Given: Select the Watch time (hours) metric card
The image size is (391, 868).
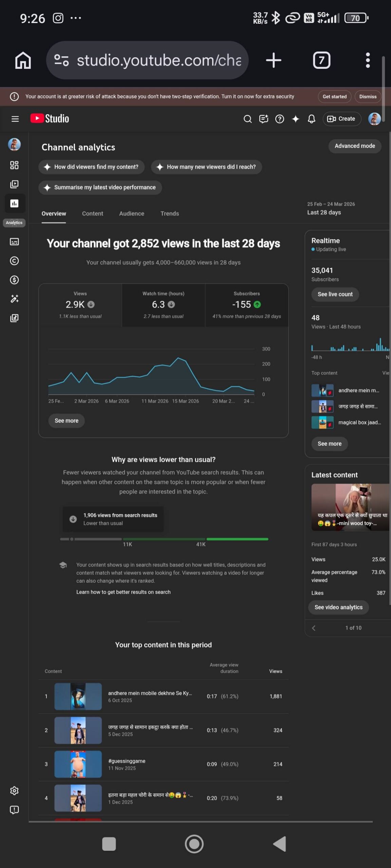Looking at the screenshot, I should 163,305.
